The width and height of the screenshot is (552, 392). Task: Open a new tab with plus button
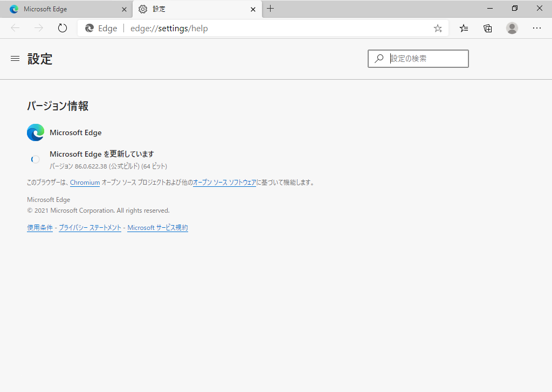(x=271, y=9)
